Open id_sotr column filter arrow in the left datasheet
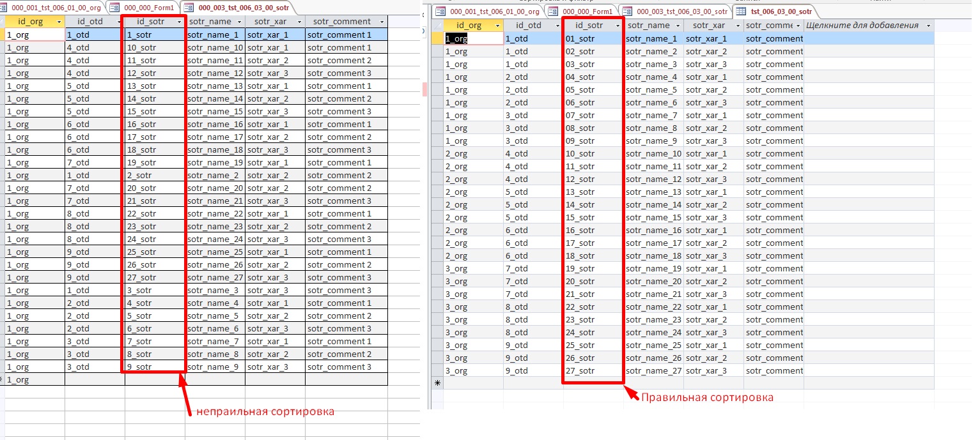Screen dimensions: 980x440 pyautogui.click(x=180, y=22)
